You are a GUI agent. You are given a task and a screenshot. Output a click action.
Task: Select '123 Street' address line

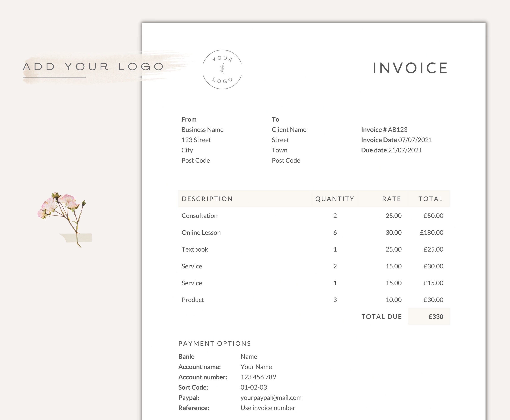click(x=196, y=140)
